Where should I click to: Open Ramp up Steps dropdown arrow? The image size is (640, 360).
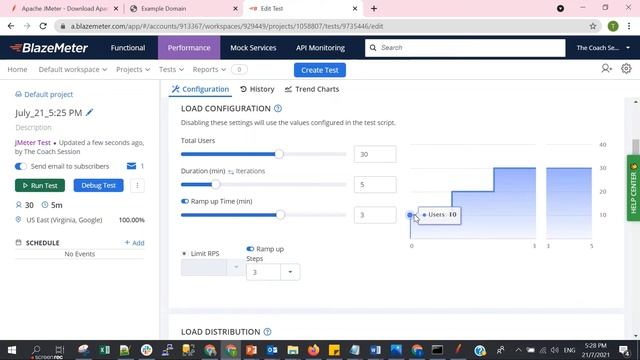(x=290, y=272)
